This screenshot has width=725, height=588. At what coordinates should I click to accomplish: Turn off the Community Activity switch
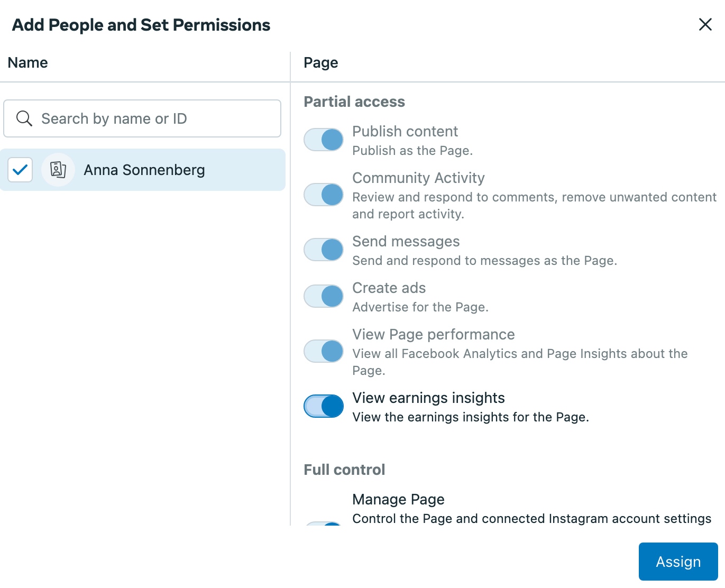(324, 195)
